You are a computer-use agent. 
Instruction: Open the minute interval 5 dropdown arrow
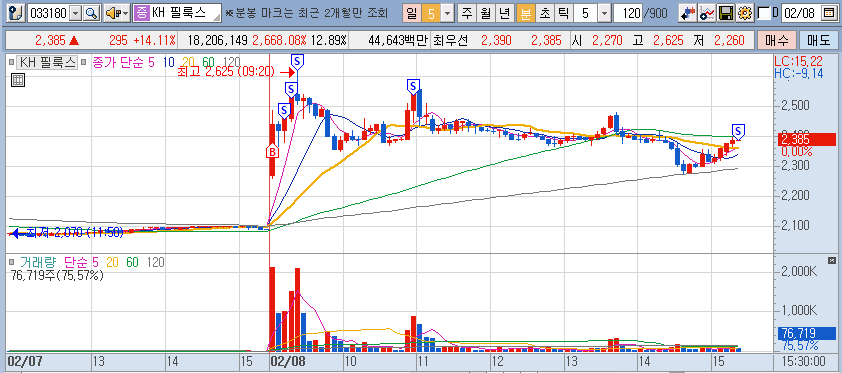(x=604, y=13)
